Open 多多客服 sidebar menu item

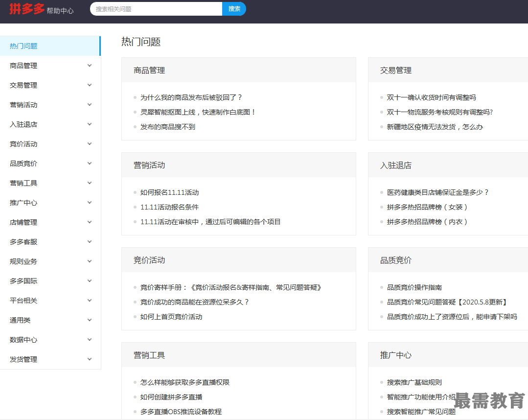(50, 241)
